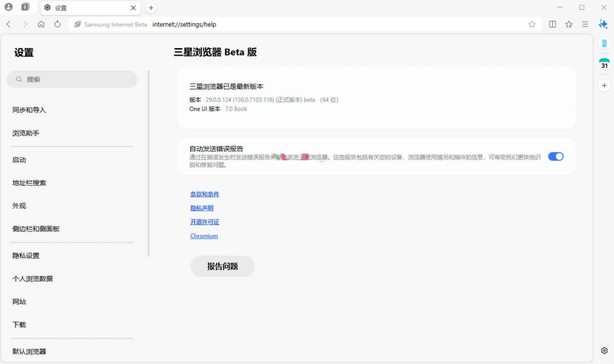Screen dimensions: 614x364
Task: Add current page to bookmarks via star icon
Action: [x=532, y=24]
